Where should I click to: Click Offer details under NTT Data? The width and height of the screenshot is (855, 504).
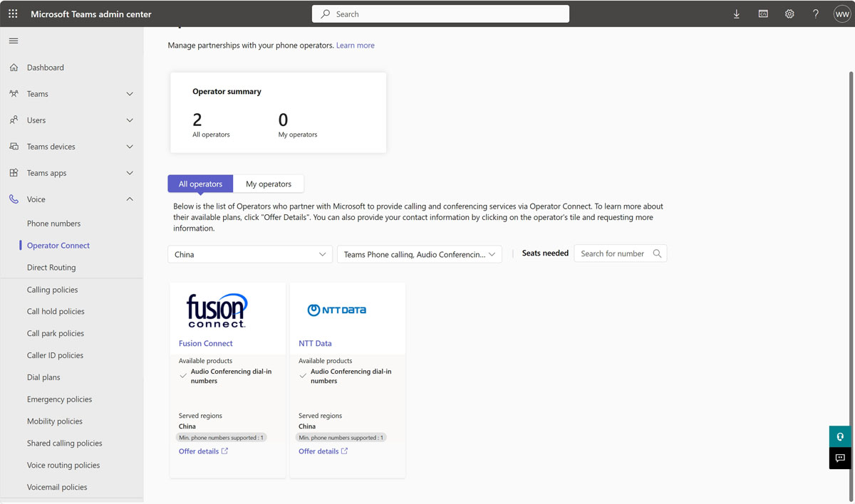(318, 451)
